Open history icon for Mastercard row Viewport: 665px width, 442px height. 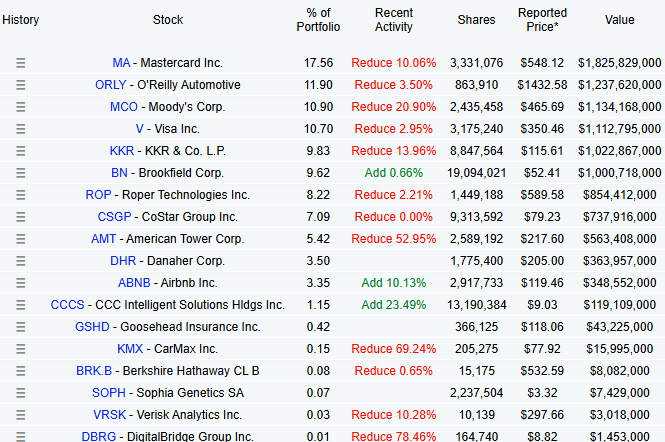pos(20,63)
